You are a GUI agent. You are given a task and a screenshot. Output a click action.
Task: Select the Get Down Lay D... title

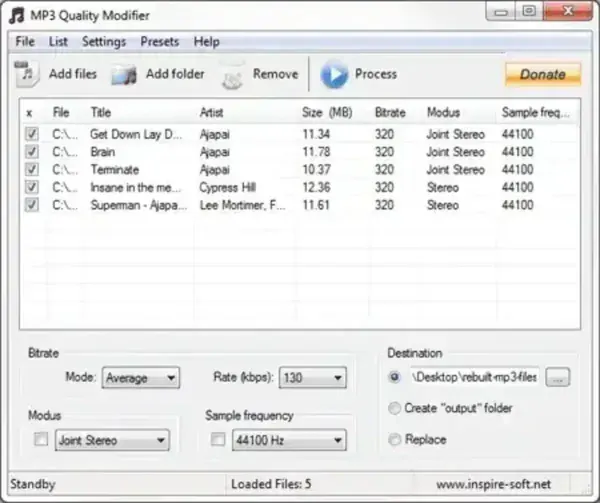click(x=136, y=134)
